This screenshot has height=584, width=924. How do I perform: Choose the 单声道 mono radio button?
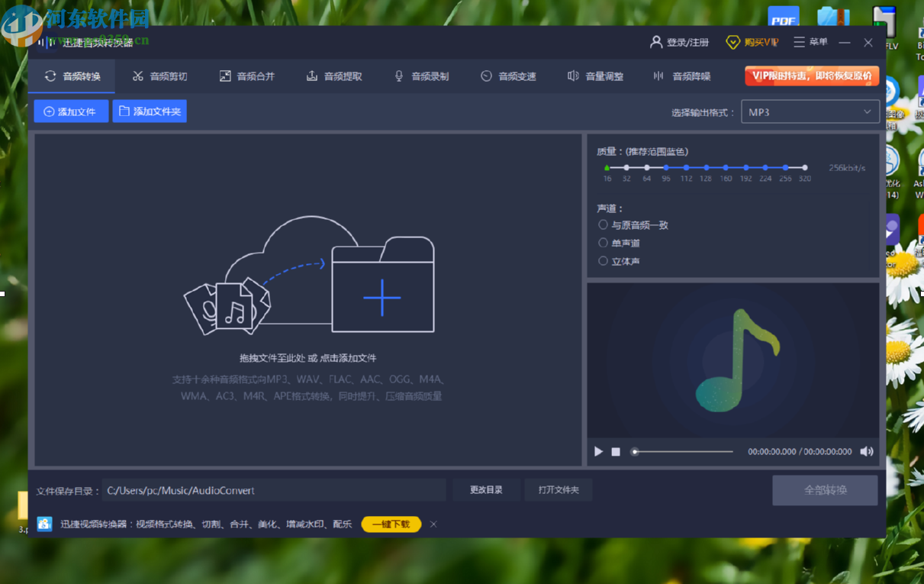[x=604, y=243]
